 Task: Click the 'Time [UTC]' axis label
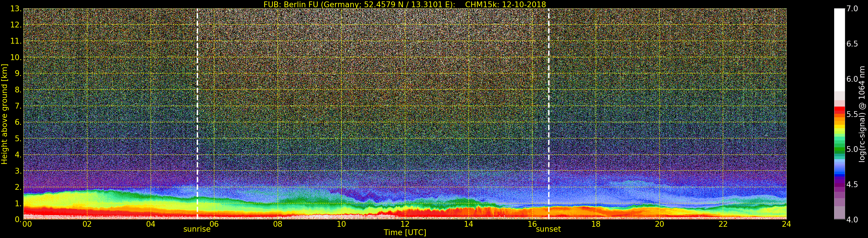tap(405, 233)
